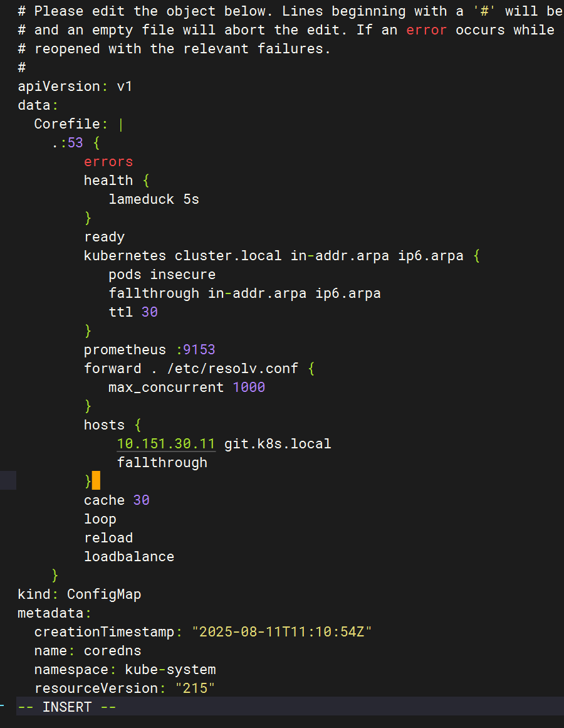Click the timestamp '2025-08-11T11:10:54Z'
Image resolution: width=564 pixels, height=728 pixels.
pyautogui.click(x=282, y=632)
